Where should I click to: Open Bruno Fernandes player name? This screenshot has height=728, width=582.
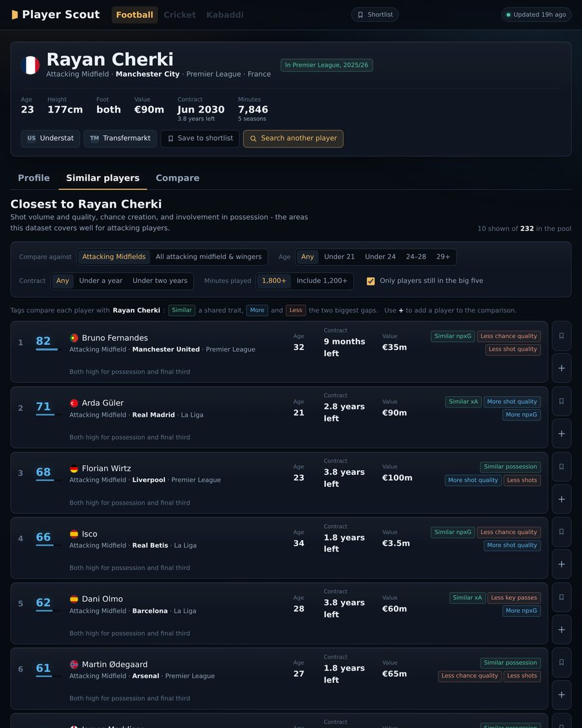coord(114,338)
